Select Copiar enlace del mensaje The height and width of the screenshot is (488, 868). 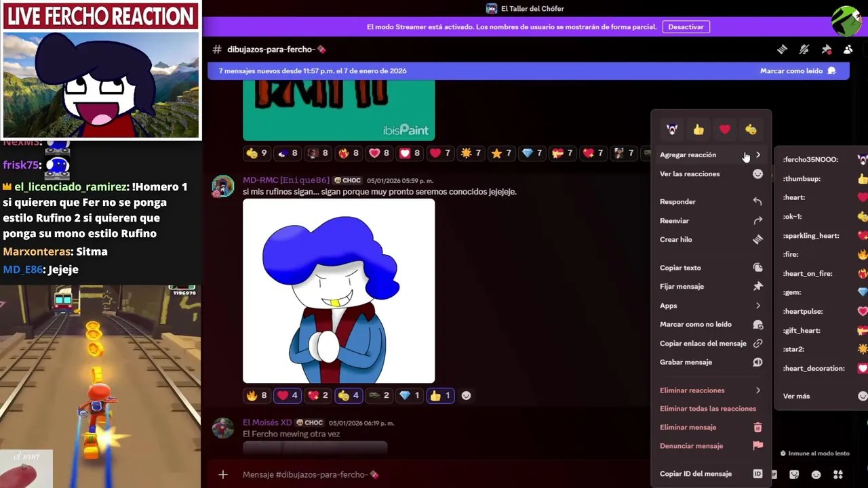pyautogui.click(x=711, y=344)
